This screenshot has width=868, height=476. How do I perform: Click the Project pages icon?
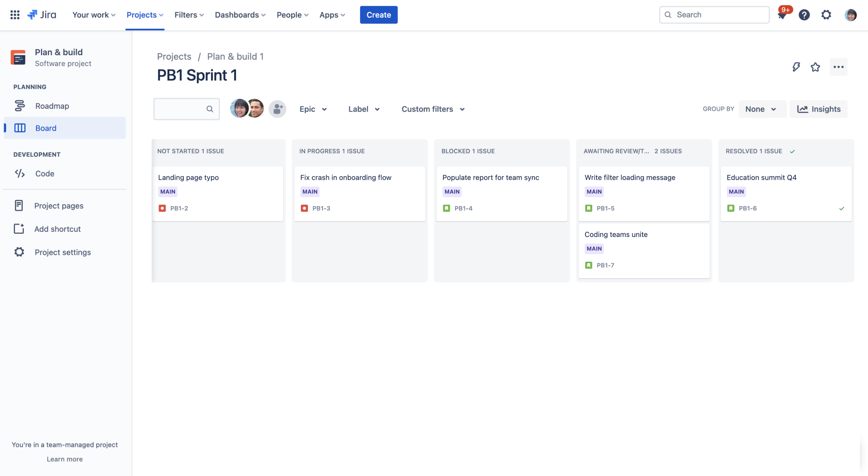[x=19, y=206]
